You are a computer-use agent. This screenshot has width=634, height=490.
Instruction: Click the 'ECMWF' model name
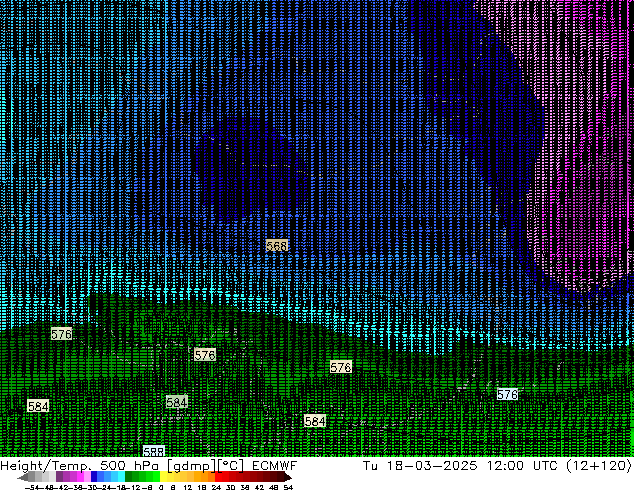point(275,465)
